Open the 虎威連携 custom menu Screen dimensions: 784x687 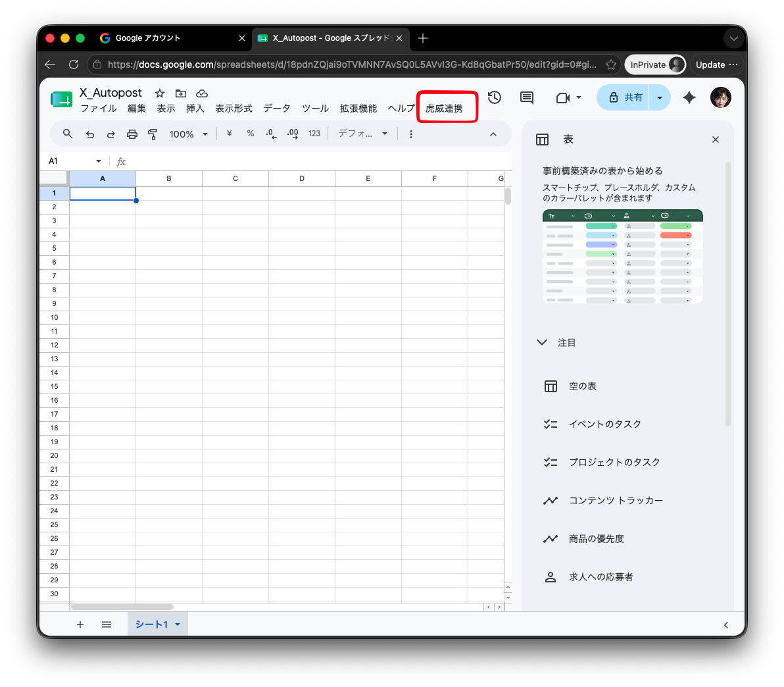click(x=444, y=108)
